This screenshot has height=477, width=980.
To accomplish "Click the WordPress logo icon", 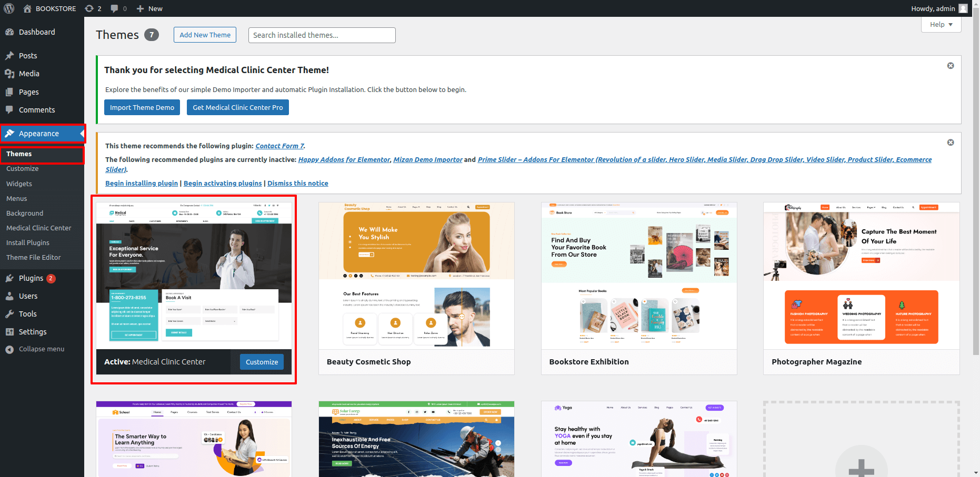I will click(9, 8).
